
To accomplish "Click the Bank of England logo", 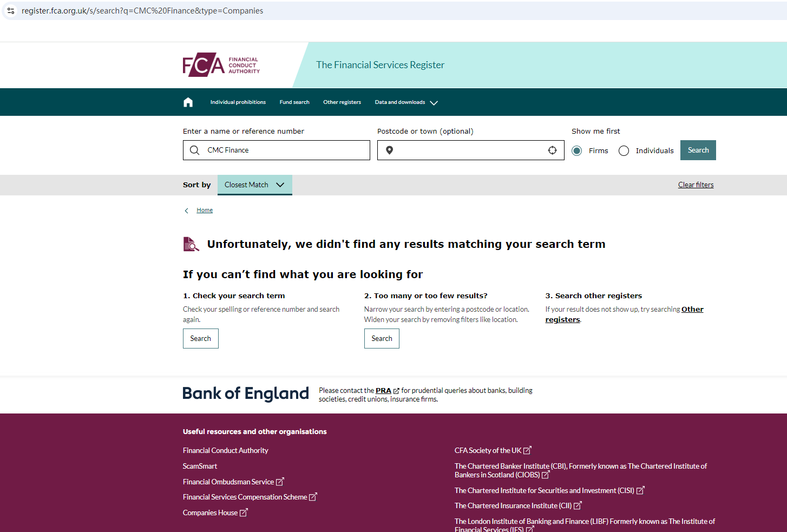I will click(246, 393).
